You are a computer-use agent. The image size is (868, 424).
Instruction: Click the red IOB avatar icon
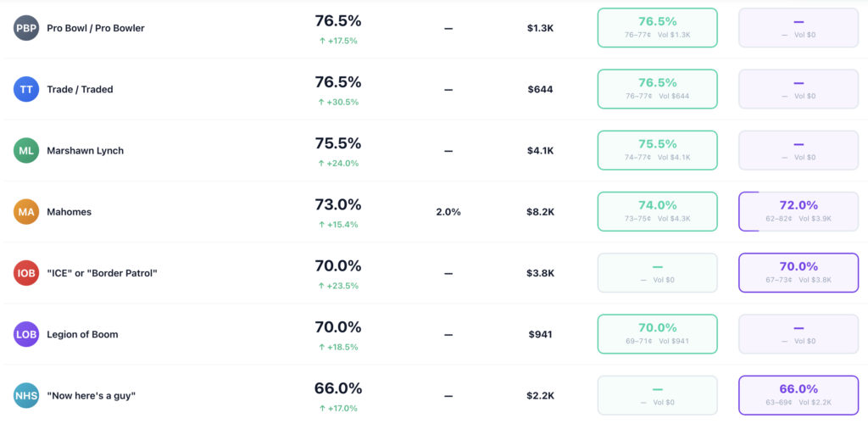pos(26,273)
